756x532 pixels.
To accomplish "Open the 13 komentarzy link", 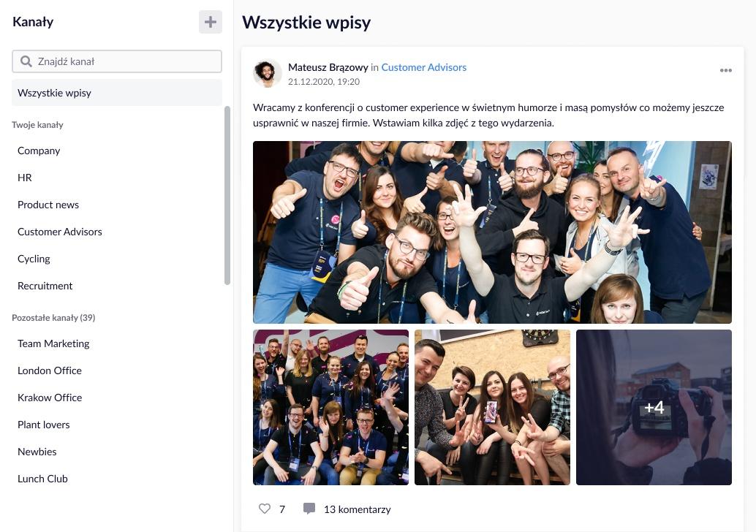I will pos(358,509).
